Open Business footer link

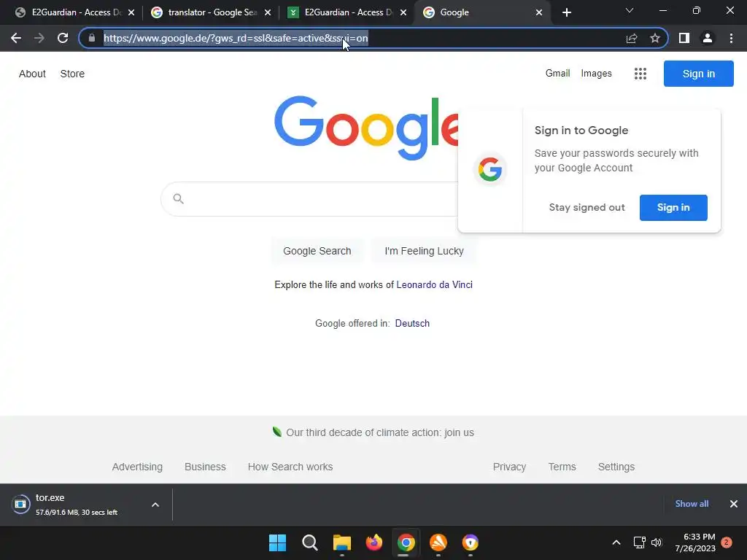click(x=205, y=467)
